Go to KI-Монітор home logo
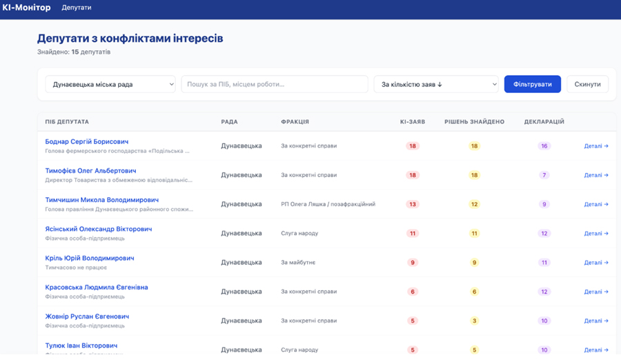The image size is (621, 364). coord(26,8)
